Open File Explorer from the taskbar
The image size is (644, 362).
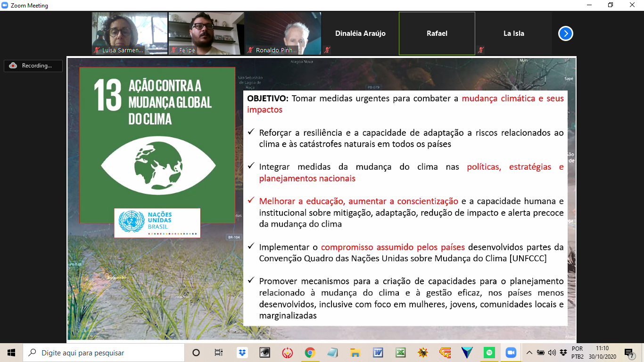point(355,353)
